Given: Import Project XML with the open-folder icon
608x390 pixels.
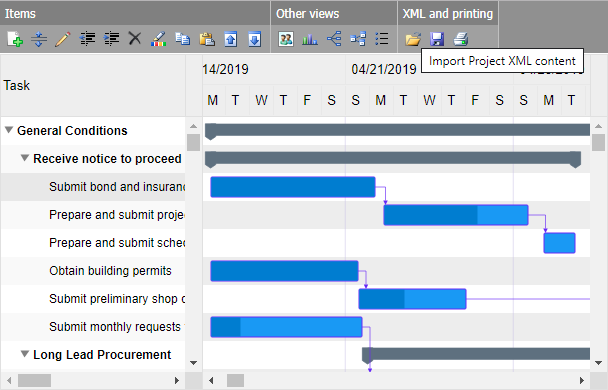Looking at the screenshot, I should (413, 39).
